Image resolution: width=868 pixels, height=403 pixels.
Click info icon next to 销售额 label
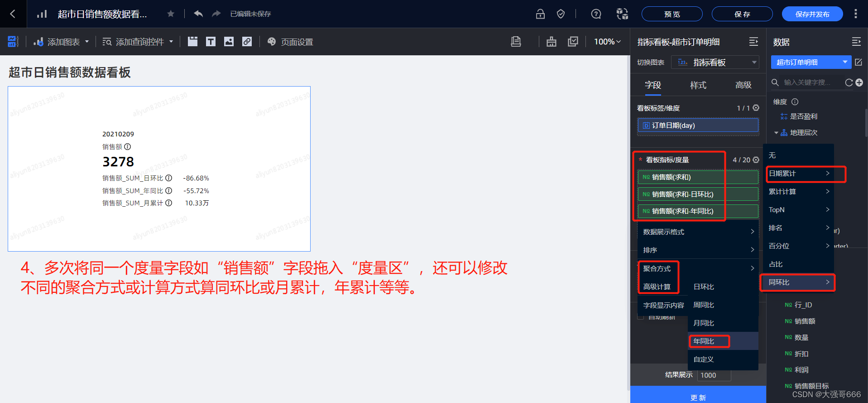coord(128,147)
